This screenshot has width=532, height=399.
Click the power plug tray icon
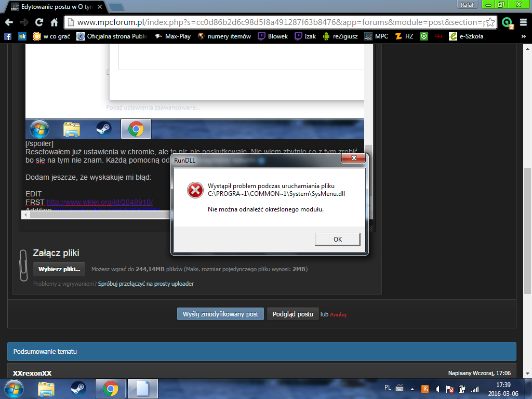click(462, 389)
